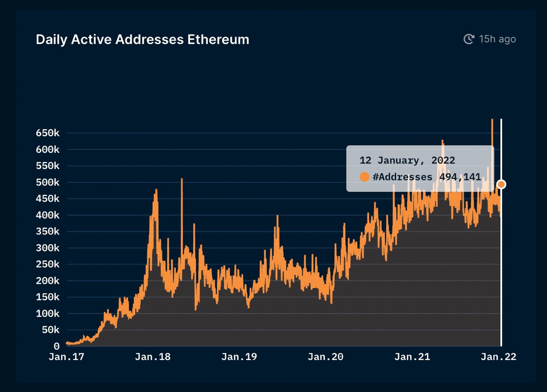The image size is (547, 392).
Task: Click the Jan.22 x-axis label
Action: pos(499,357)
